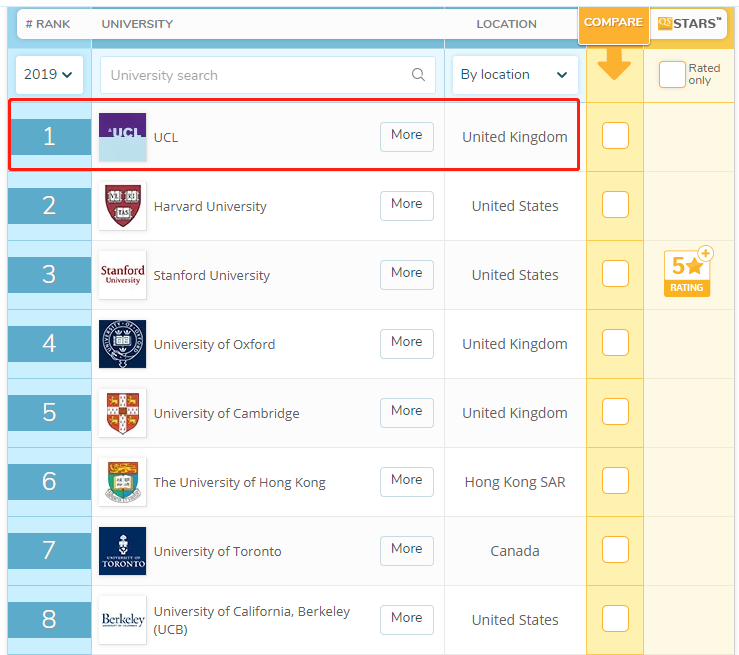
Task: Click the rank 7 number cell
Action: 49,551
